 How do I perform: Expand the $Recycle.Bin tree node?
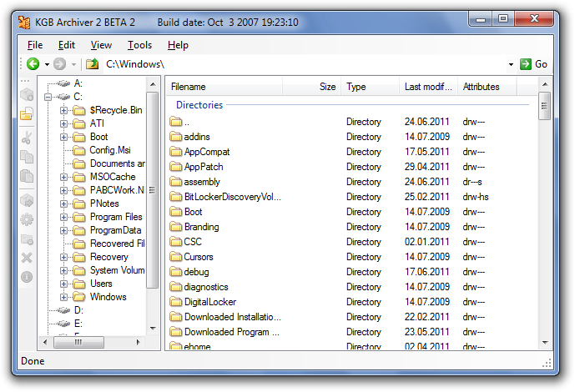[63, 110]
